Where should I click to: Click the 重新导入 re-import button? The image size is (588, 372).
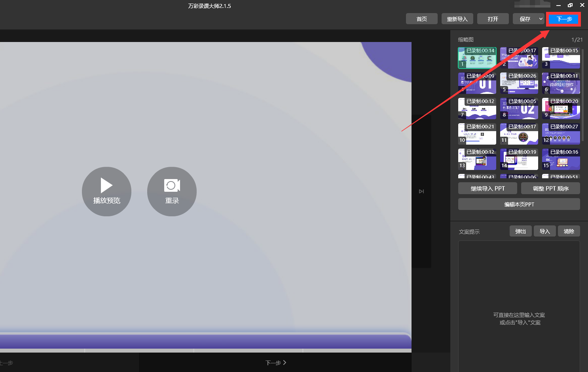click(x=457, y=19)
